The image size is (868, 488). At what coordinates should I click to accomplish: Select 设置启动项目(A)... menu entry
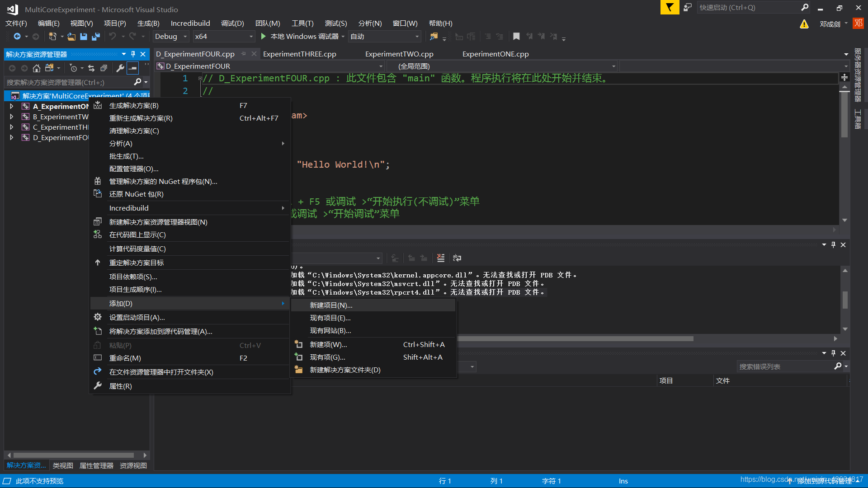190,318
